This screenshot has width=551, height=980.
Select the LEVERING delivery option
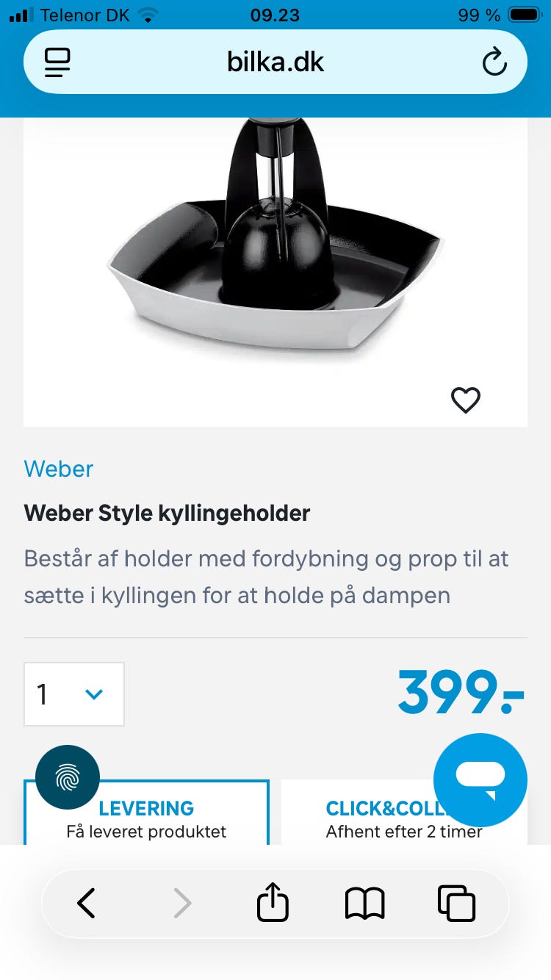pyautogui.click(x=146, y=813)
